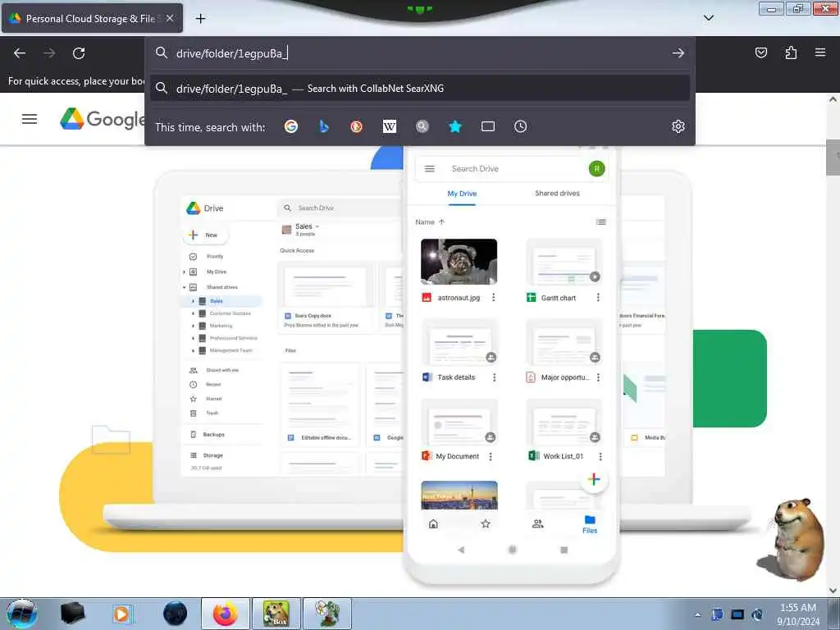Search this time with Bing
840x630 pixels.
[x=323, y=126]
